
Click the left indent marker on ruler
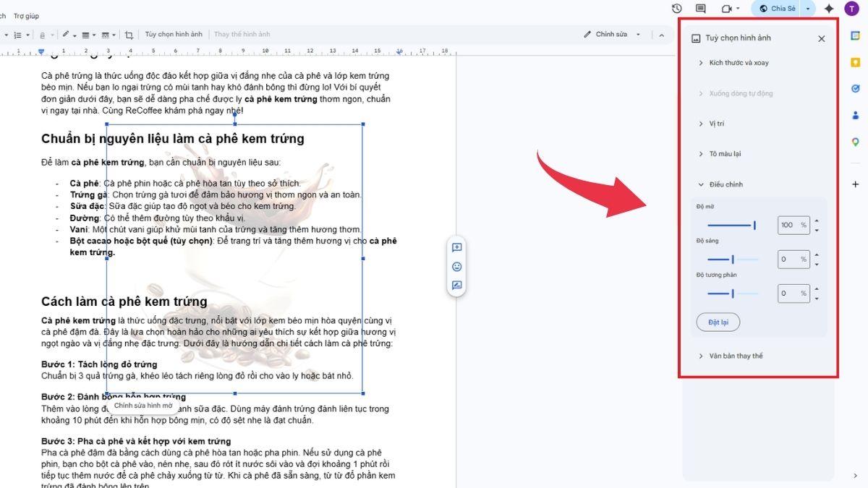pyautogui.click(x=41, y=51)
